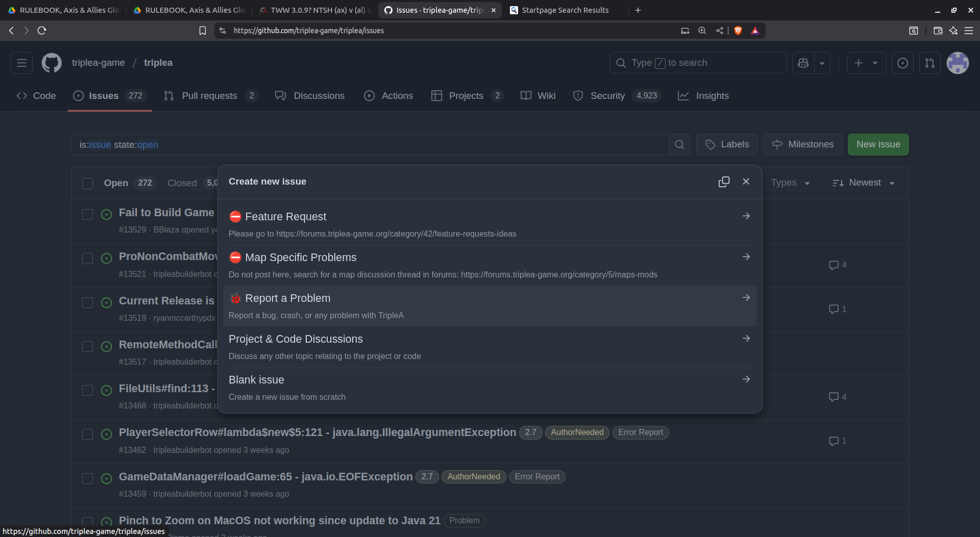Click the arrow beside Blank issue
This screenshot has height=537, width=980.
pos(746,379)
